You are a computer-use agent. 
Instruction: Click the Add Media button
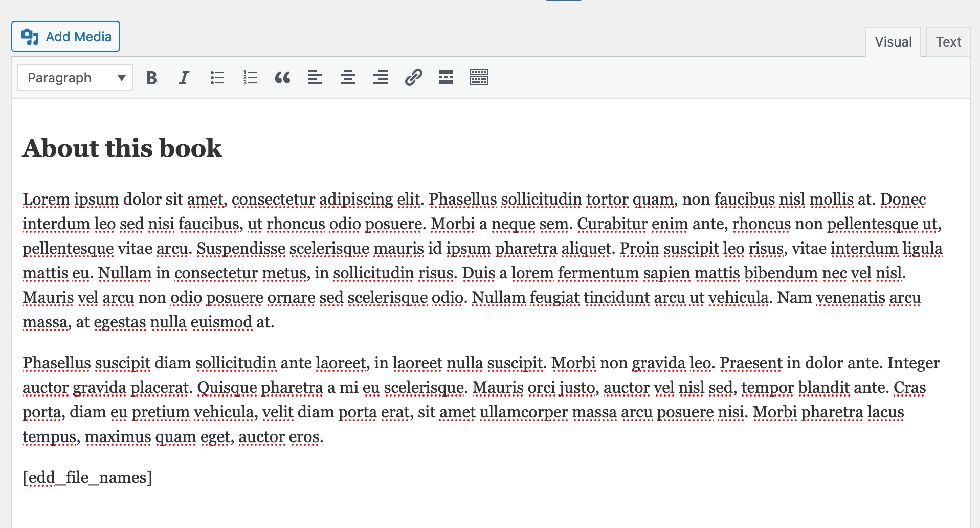click(x=66, y=37)
